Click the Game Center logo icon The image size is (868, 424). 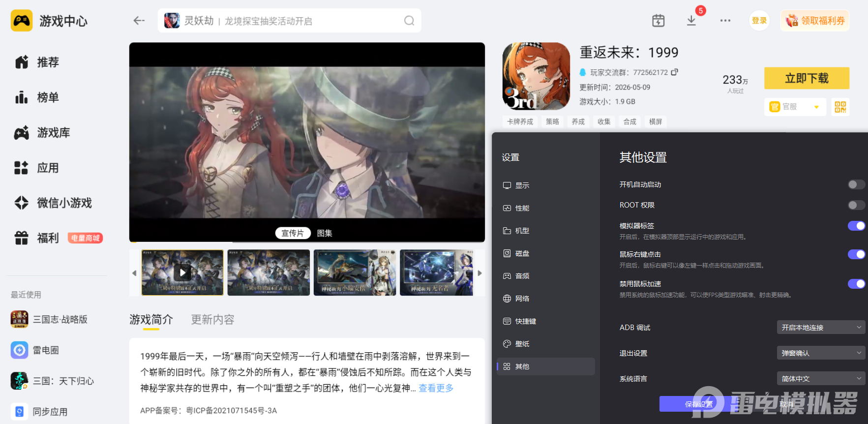pyautogui.click(x=22, y=21)
